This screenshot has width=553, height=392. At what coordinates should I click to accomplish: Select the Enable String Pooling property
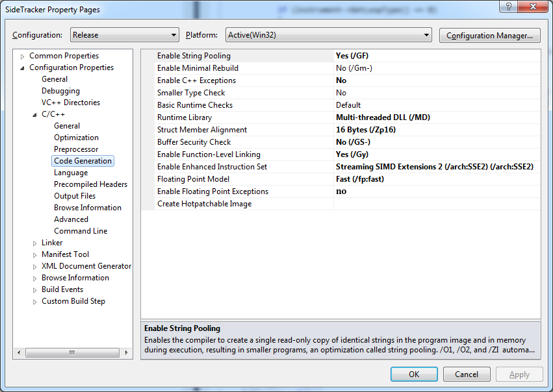click(x=194, y=56)
